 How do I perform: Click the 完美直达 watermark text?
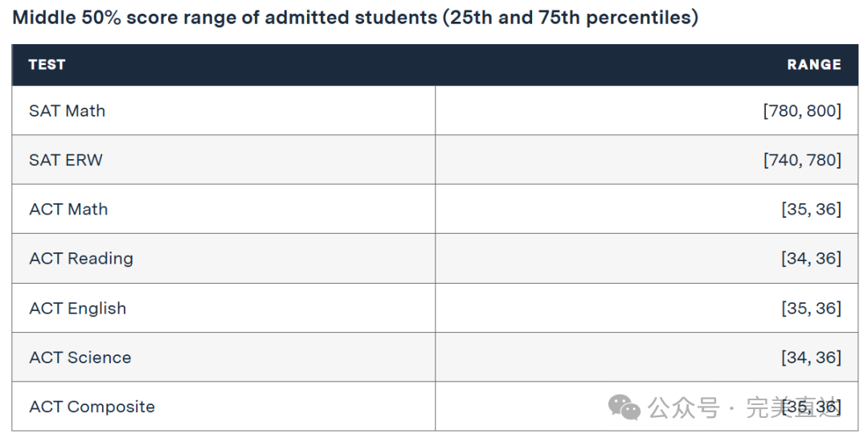(x=792, y=407)
